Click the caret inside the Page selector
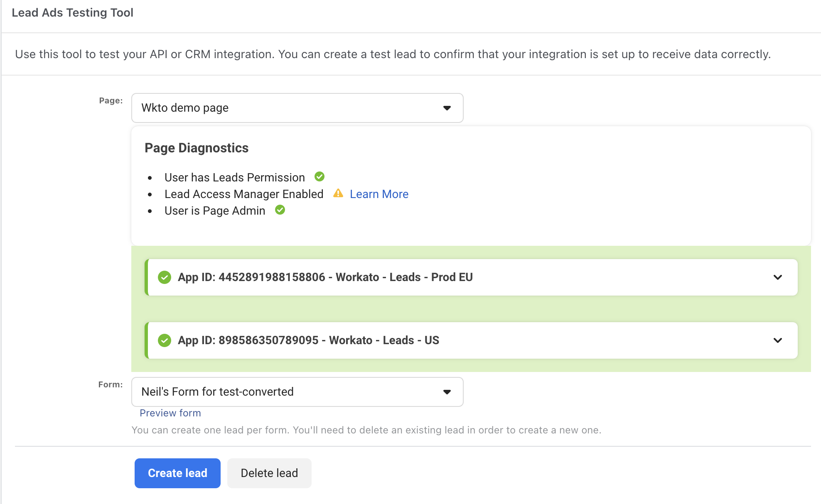 447,108
